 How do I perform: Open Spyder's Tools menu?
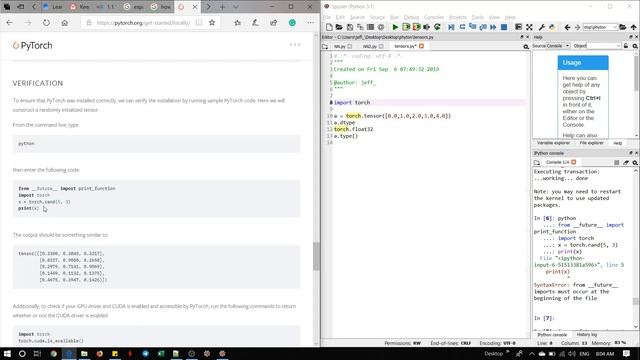tap(478, 17)
